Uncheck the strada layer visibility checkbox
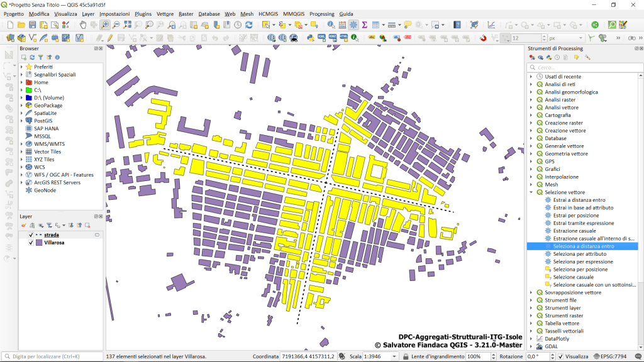Screen dimensions: 644x362 click(31, 234)
